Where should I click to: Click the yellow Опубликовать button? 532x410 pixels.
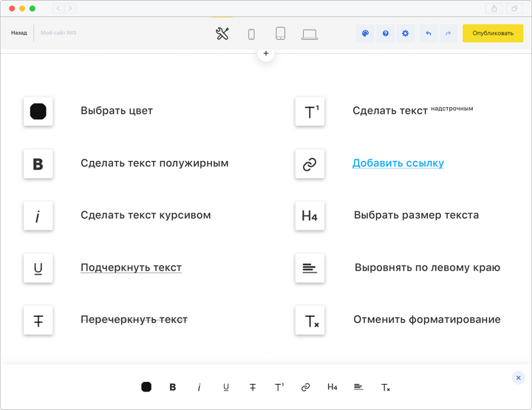tap(493, 33)
